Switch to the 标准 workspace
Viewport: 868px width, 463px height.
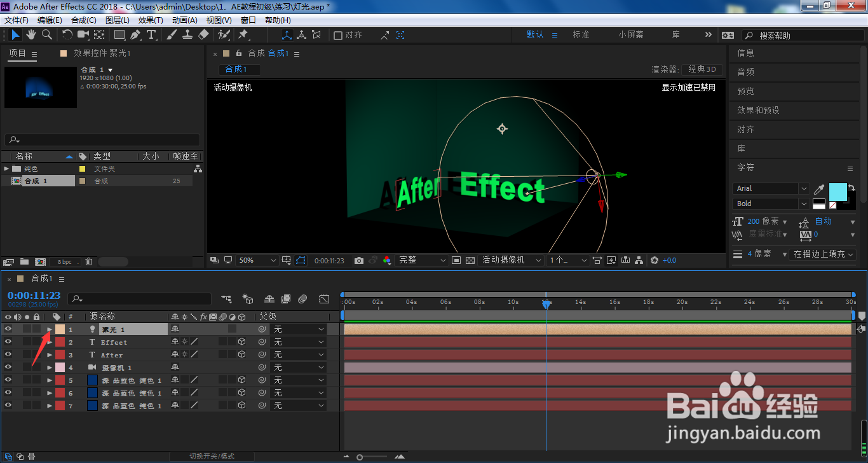tap(581, 35)
